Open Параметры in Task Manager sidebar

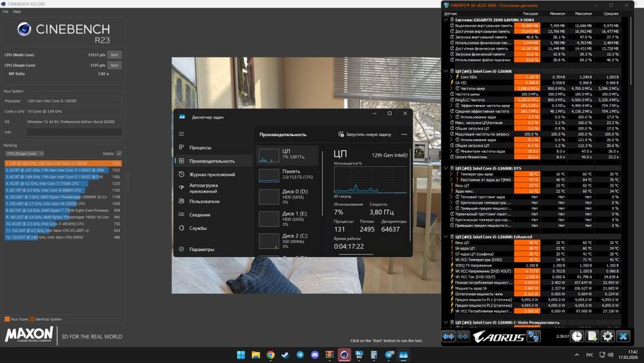coord(213,249)
